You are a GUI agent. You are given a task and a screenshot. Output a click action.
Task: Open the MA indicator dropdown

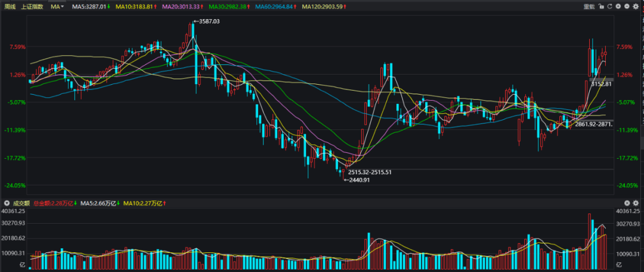57,7
